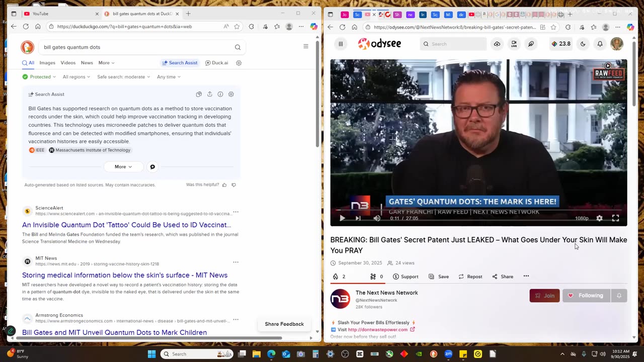This screenshot has height=362, width=644.
Task: Click the Support button under video
Action: pos(406,277)
